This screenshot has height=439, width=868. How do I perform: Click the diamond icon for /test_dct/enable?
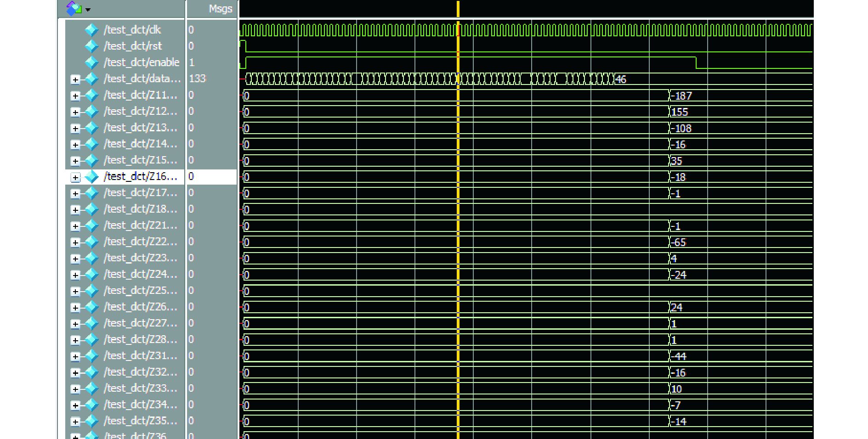coord(91,62)
